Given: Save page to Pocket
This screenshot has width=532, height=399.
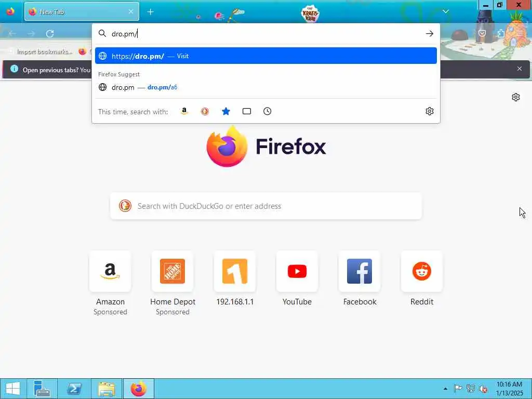Looking at the screenshot, I should coord(482,33).
